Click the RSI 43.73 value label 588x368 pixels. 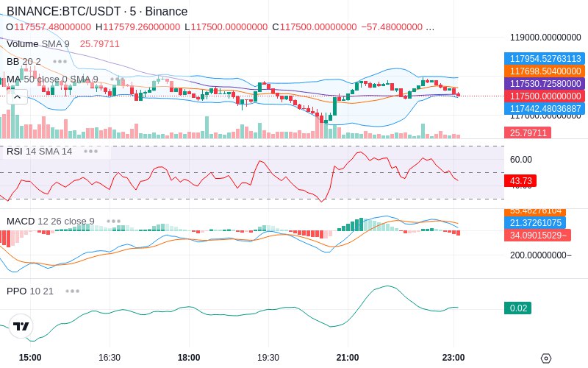(520, 180)
